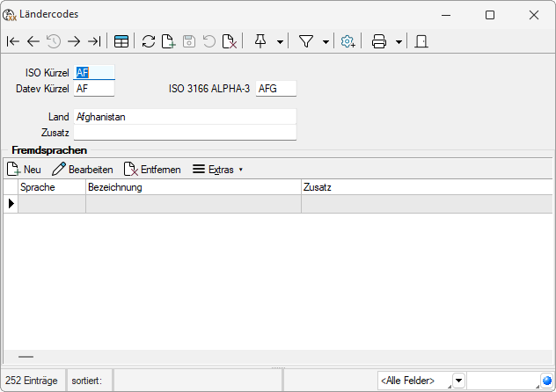The height and width of the screenshot is (392, 556).
Task: Create a new country code record
Action: (x=169, y=41)
